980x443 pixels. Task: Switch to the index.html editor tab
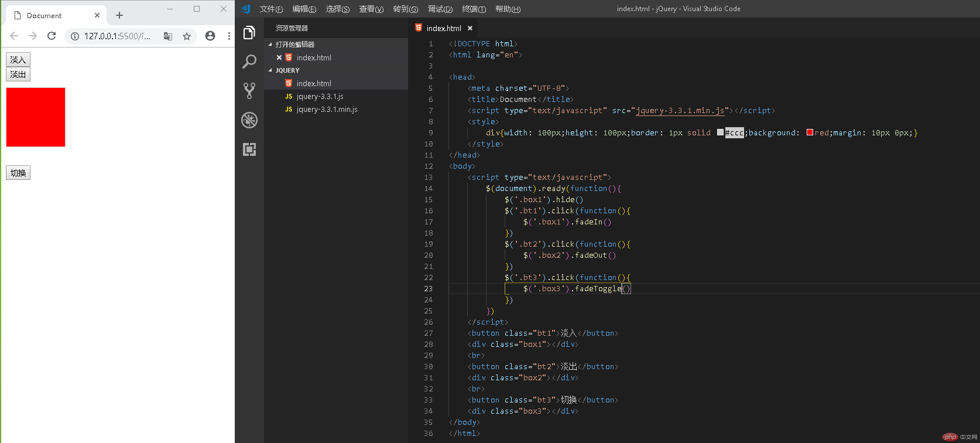[x=443, y=28]
